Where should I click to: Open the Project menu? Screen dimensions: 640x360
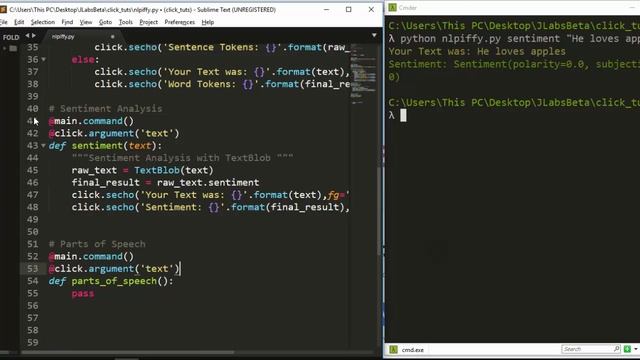point(149,22)
